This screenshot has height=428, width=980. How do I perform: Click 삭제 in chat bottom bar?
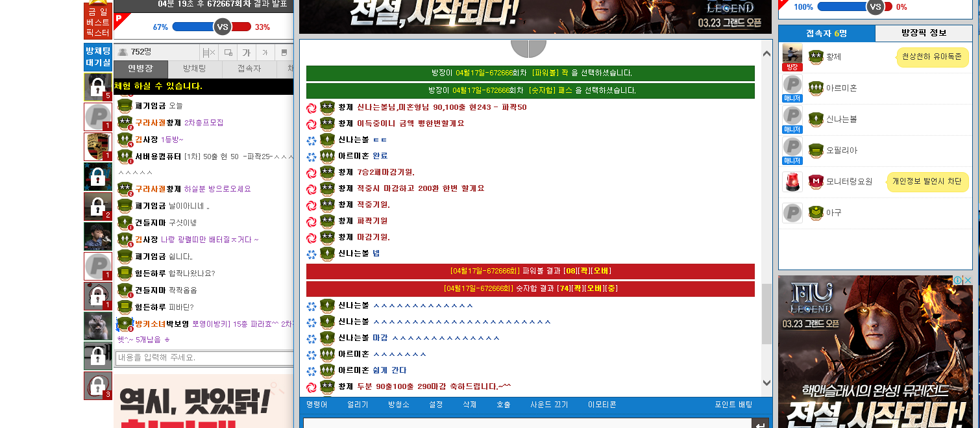(x=469, y=405)
